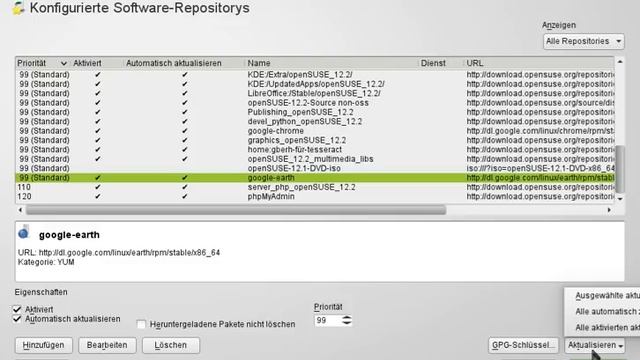Choose Alle automatisch aktualisieren menu entry
Viewport: 640px width, 360px height.
[x=607, y=311]
